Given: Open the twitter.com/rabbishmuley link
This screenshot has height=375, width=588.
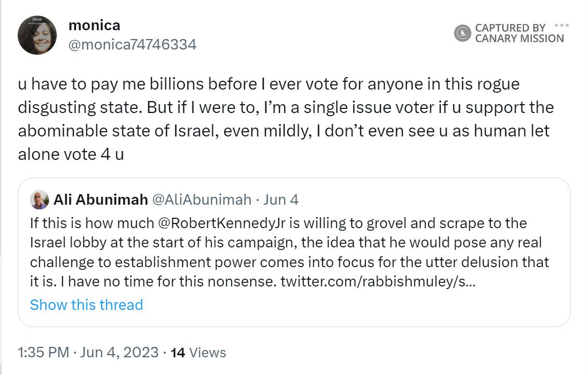Looking at the screenshot, I should (x=377, y=282).
